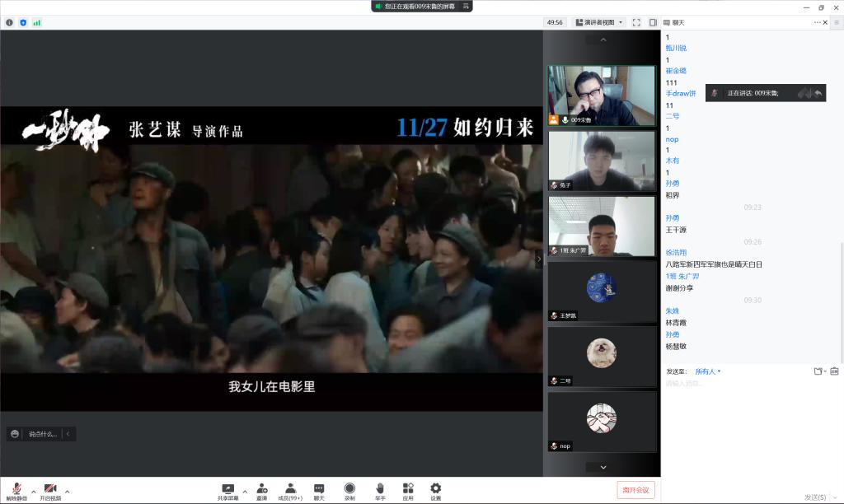Open the 所有人 recipient dropdown
Viewport: 844px width, 504px height.
[x=707, y=371]
